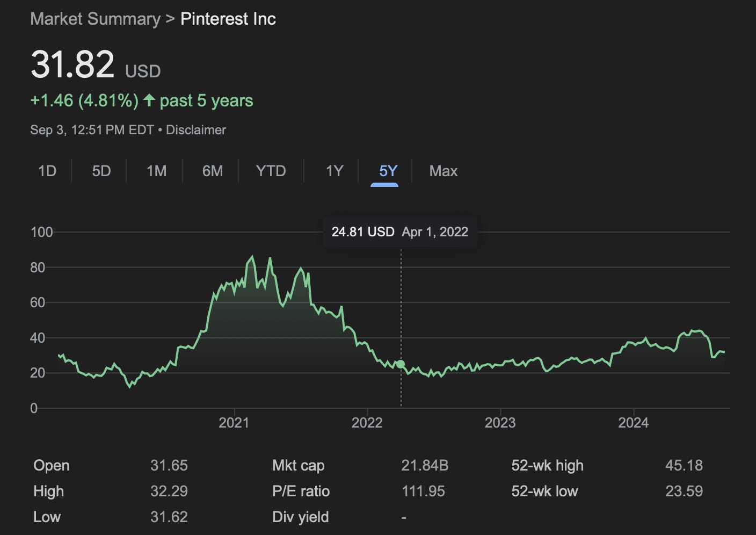This screenshot has height=535, width=756.
Task: Click the Mkt cap label
Action: (299, 465)
